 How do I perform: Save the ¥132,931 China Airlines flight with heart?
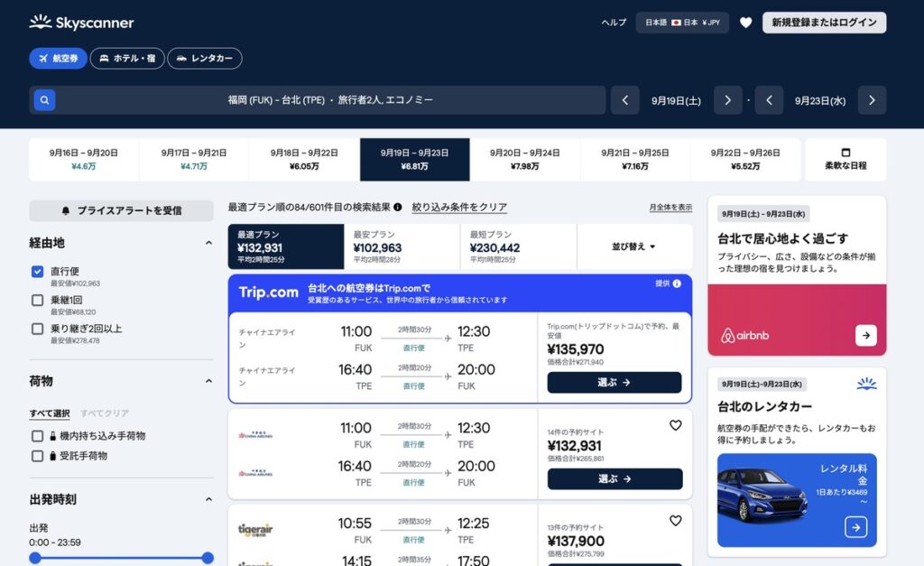675,425
